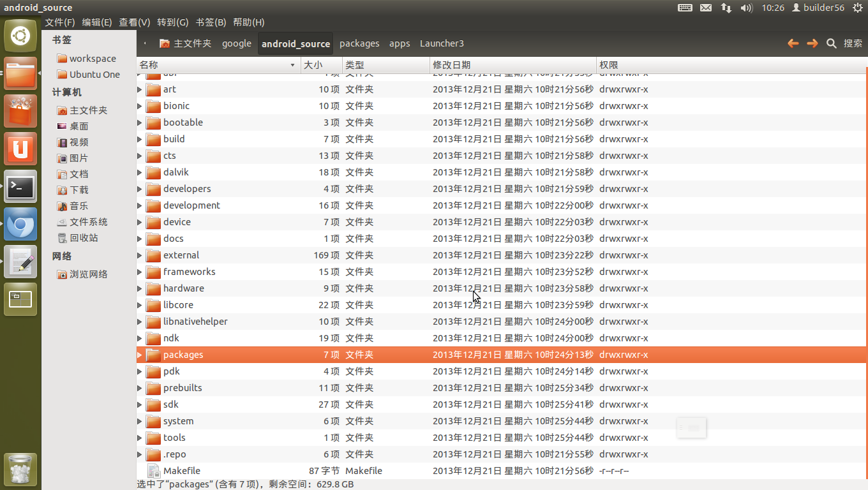Launch Ubuntu Software Center from dock
This screenshot has height=490, width=868.
click(x=20, y=111)
